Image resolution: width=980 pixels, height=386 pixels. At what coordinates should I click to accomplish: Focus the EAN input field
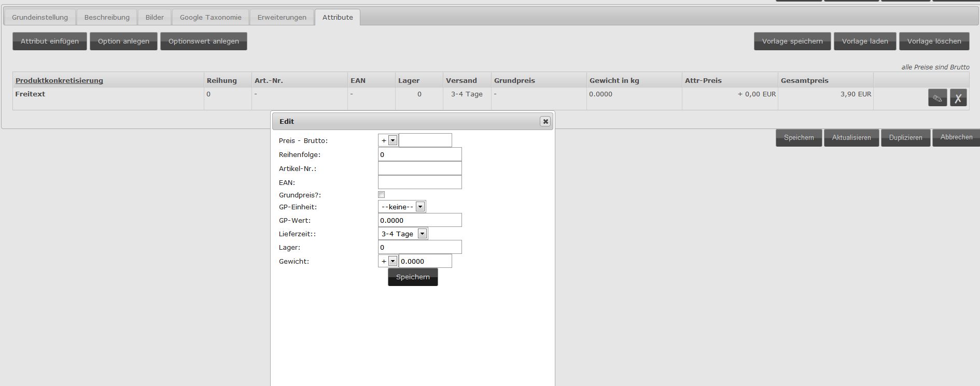coord(419,182)
